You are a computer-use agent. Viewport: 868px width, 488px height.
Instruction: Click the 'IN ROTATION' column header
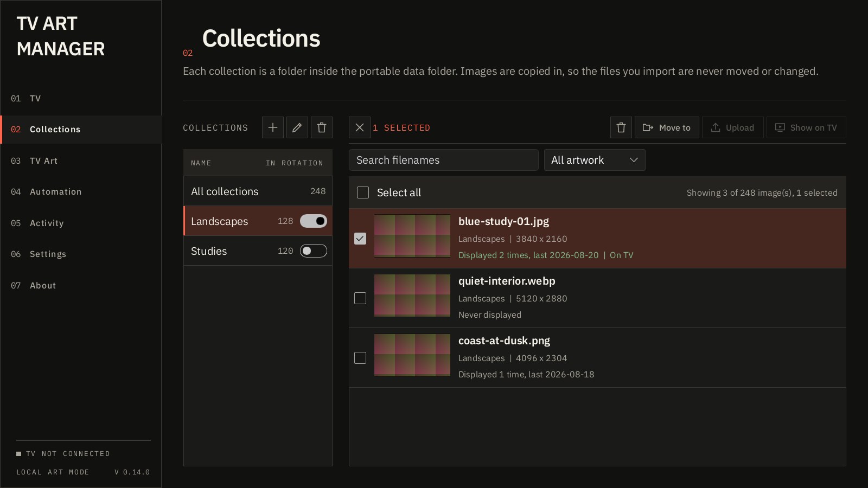coord(295,163)
